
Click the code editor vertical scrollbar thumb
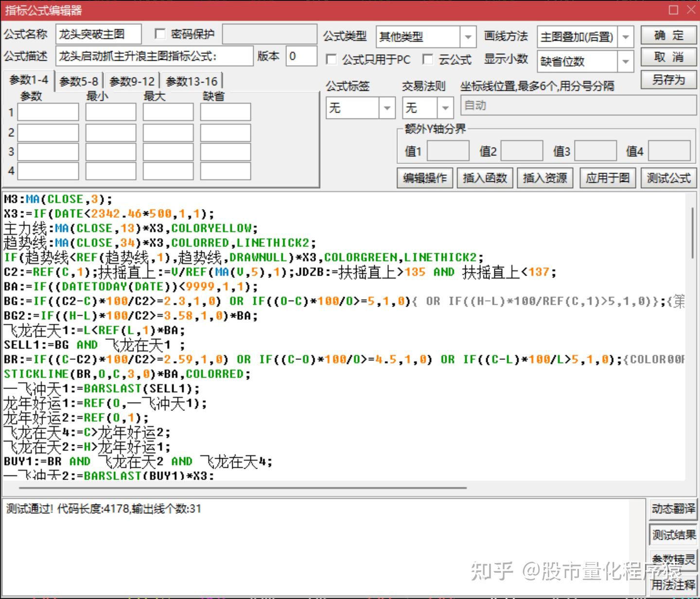pos(692,233)
